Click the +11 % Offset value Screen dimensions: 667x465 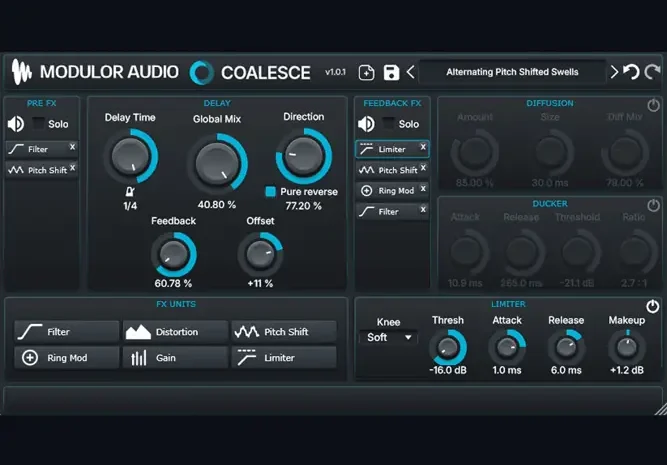point(260,283)
